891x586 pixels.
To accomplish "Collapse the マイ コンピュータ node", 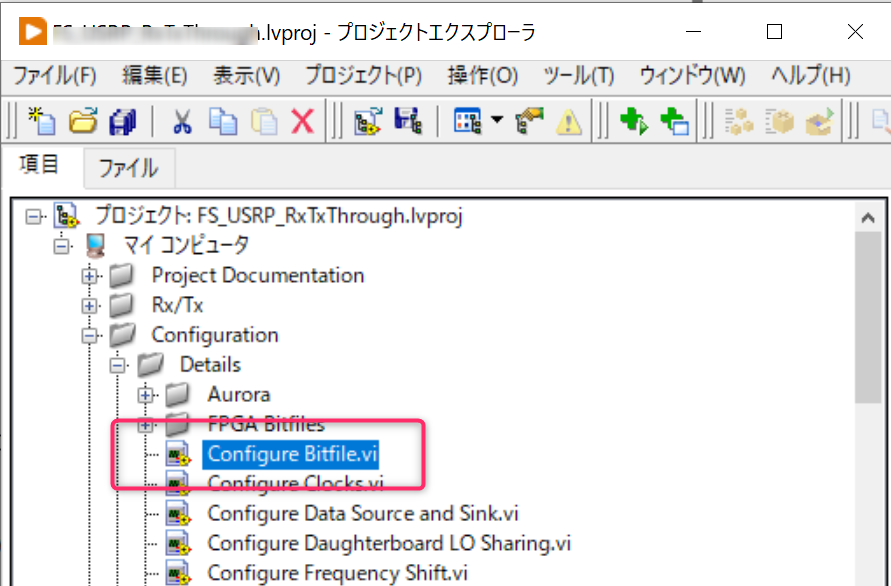I will coord(62,246).
